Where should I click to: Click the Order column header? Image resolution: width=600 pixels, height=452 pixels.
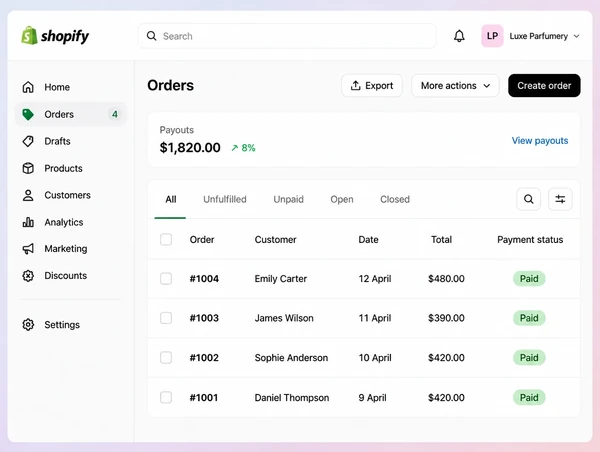[202, 240]
